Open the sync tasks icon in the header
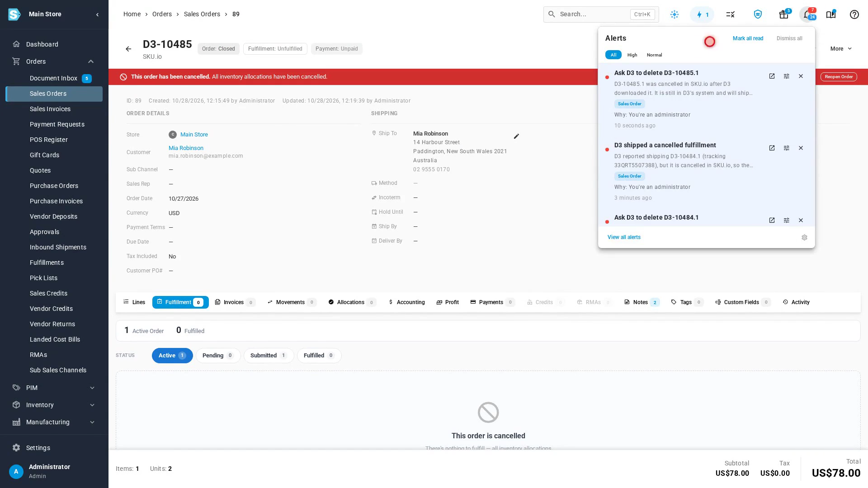 pos(730,14)
